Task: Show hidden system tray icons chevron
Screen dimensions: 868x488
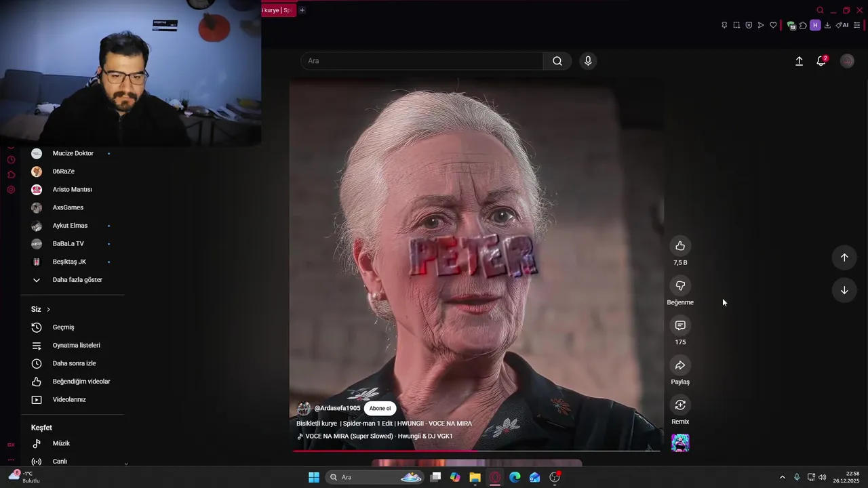Action: [782, 477]
